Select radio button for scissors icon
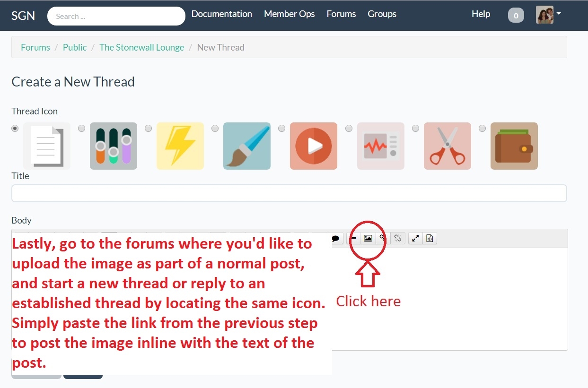The width and height of the screenshot is (588, 388). coord(416,128)
